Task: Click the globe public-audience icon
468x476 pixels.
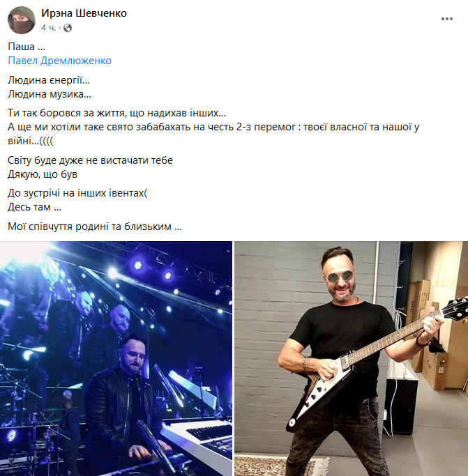Action: (68, 28)
